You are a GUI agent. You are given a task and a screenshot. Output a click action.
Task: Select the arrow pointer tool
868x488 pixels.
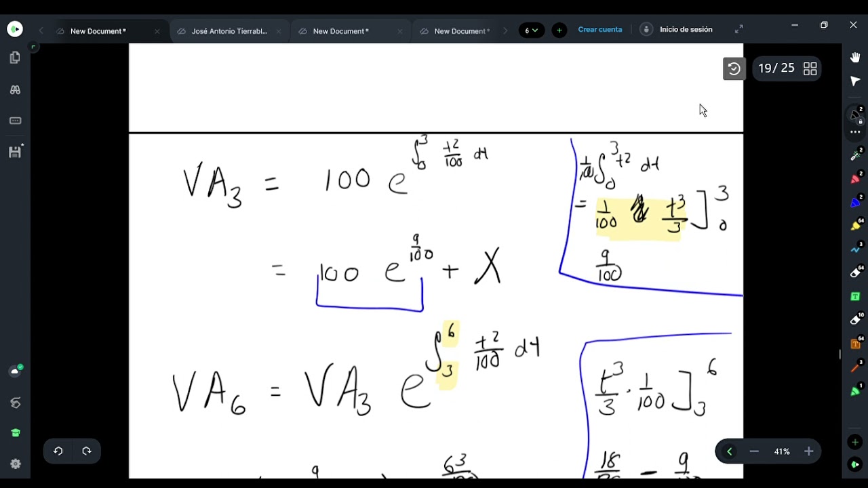(x=855, y=81)
